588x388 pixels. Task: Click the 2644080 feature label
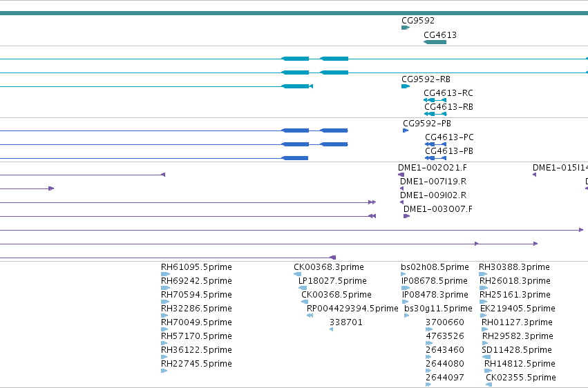click(445, 365)
